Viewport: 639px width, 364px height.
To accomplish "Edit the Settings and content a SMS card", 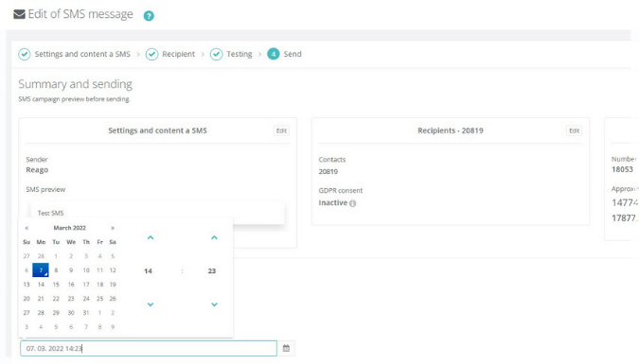I will tap(281, 130).
